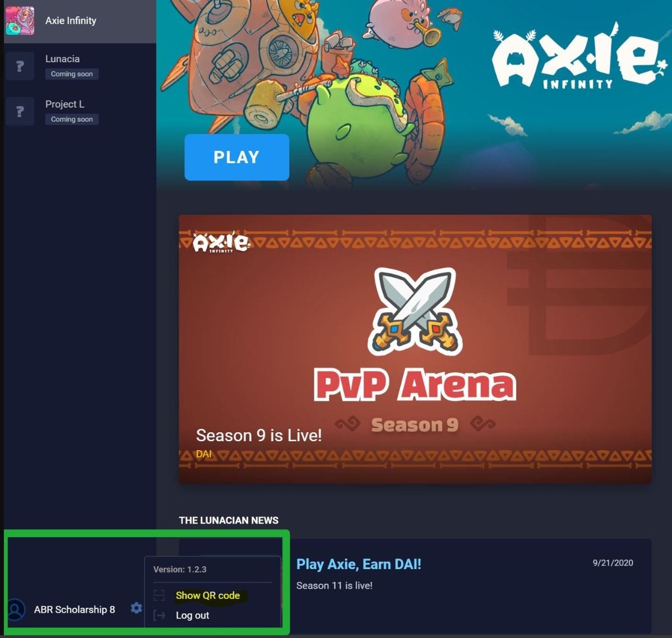Screen dimensions: 672x638
Task: Select the Lunacia game entry
Action: [x=80, y=66]
